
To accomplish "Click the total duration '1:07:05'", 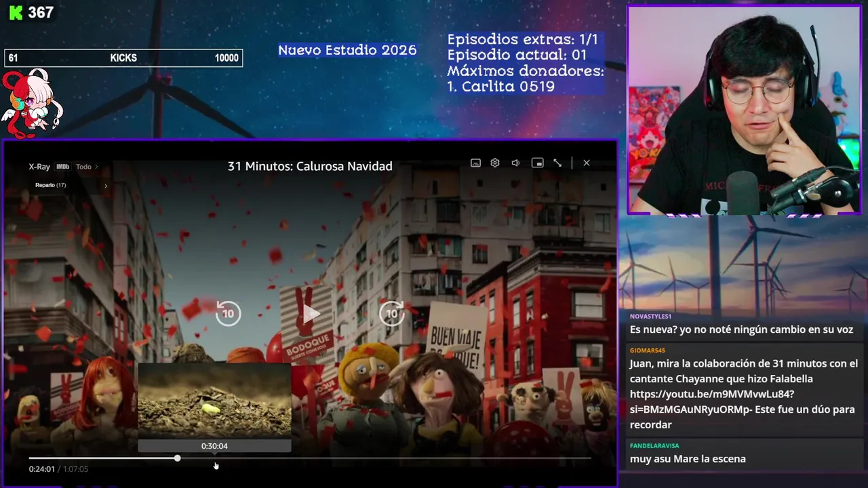I will [76, 469].
